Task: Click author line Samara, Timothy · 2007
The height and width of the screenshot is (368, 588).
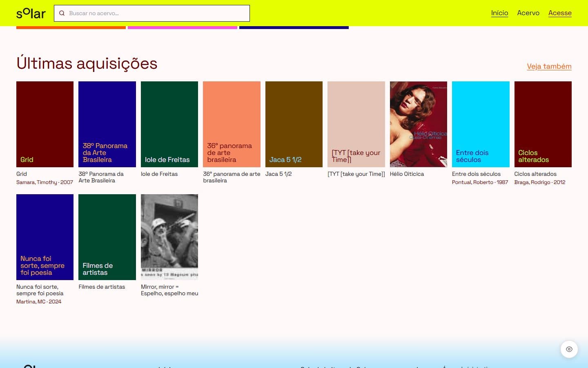Action: point(45,182)
